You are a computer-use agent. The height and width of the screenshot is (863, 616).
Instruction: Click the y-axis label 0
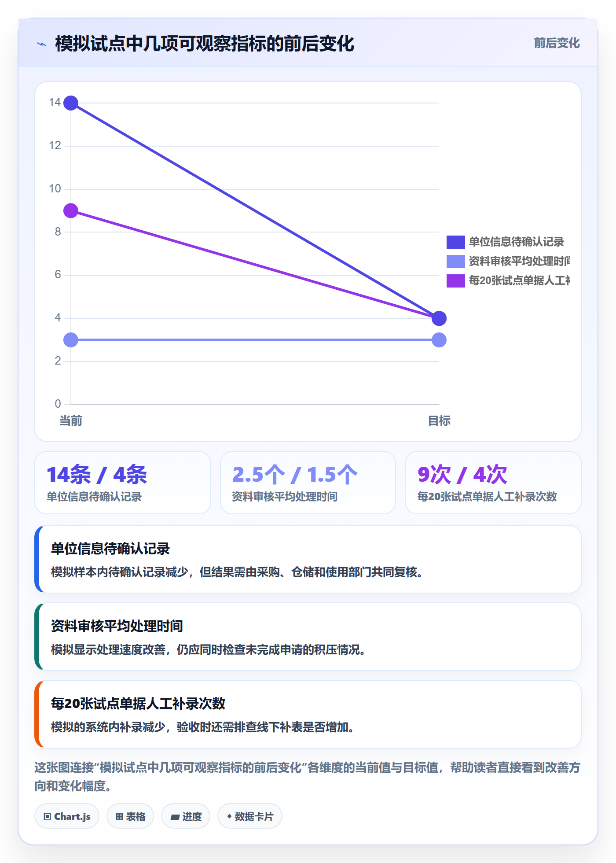pos(58,404)
